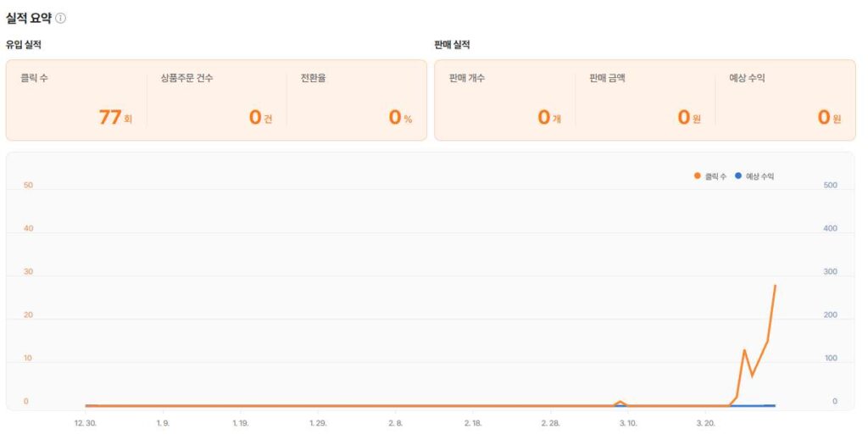
Task: Click the info icon beside 실적 요약
Action: coord(61,18)
